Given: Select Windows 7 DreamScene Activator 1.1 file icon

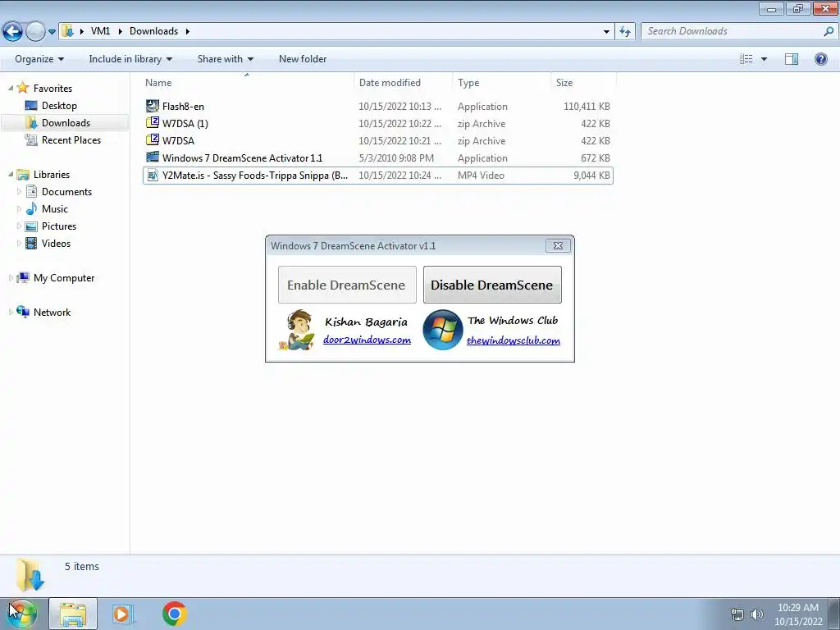Looking at the screenshot, I should [x=153, y=157].
